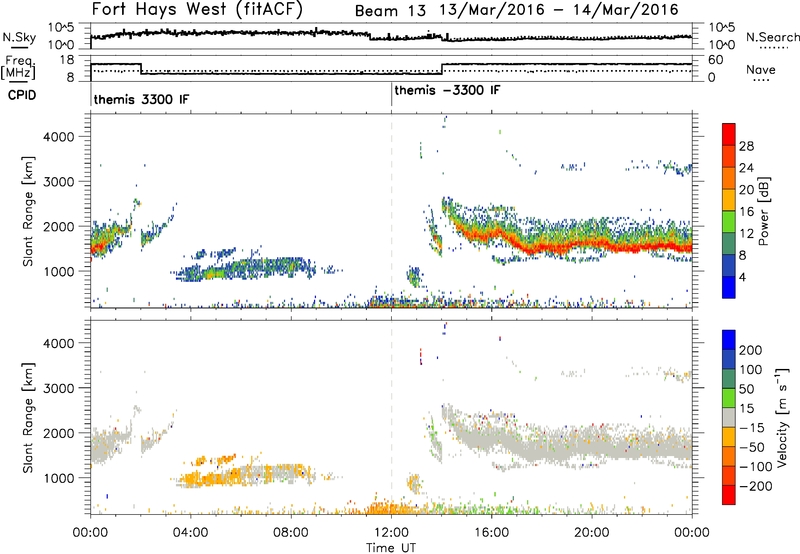Click the '04:00' time axis tick label
The width and height of the screenshot is (800, 554).
tap(190, 533)
